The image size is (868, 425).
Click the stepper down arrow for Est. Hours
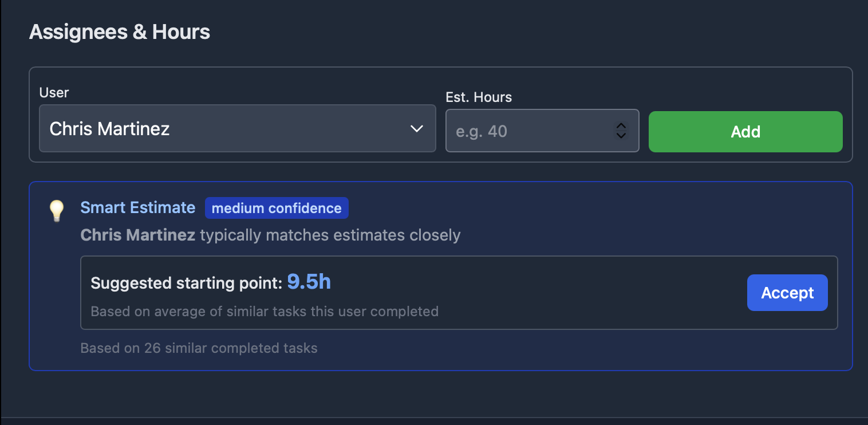tap(621, 136)
